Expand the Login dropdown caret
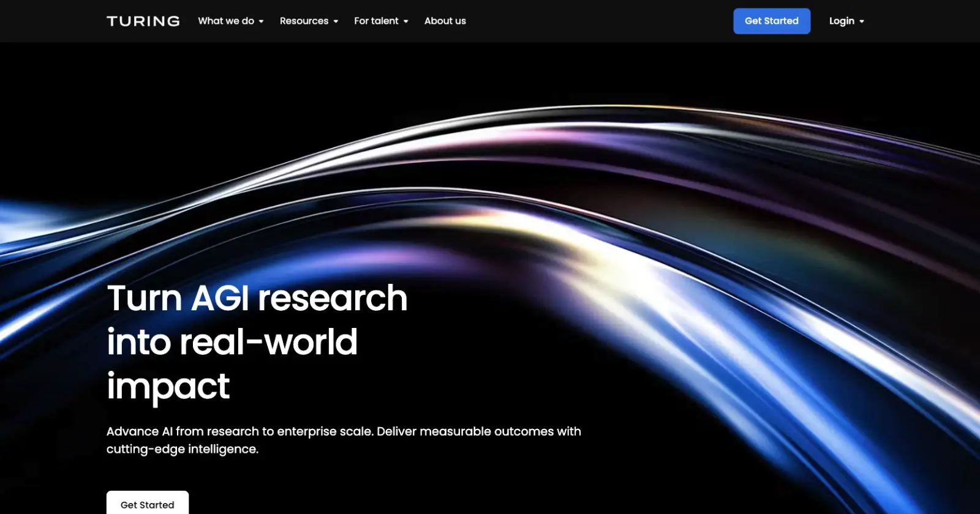Image resolution: width=980 pixels, height=514 pixels. 862,21
